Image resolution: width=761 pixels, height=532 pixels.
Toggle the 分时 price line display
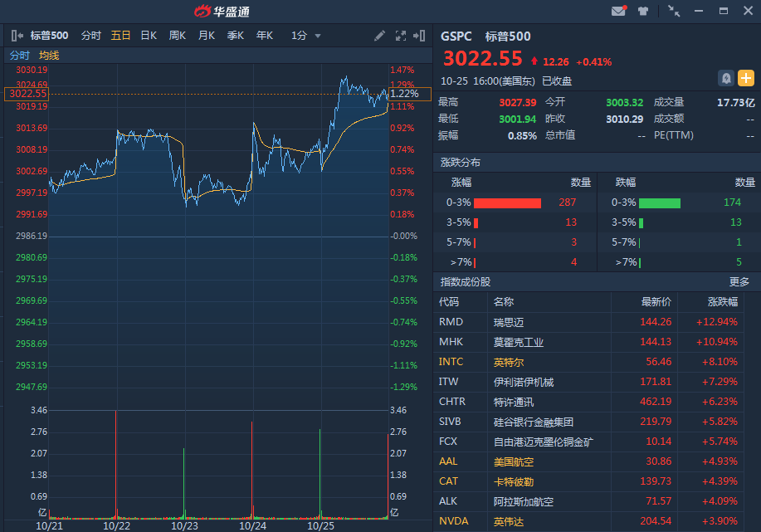[19, 56]
